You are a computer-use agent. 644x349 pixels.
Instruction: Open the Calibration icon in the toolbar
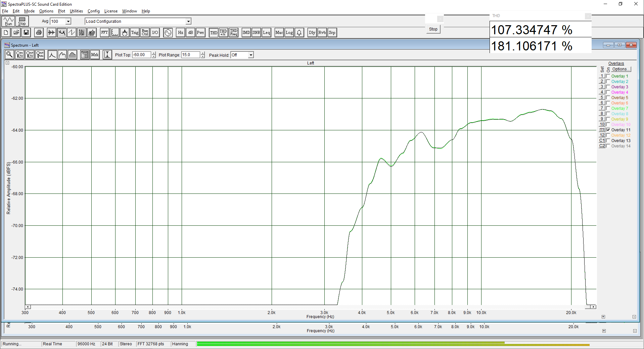tap(125, 33)
